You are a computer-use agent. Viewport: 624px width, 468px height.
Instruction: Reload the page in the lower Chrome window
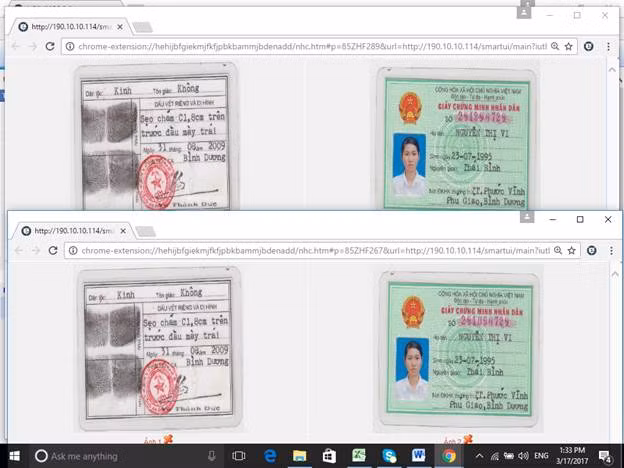tap(53, 250)
